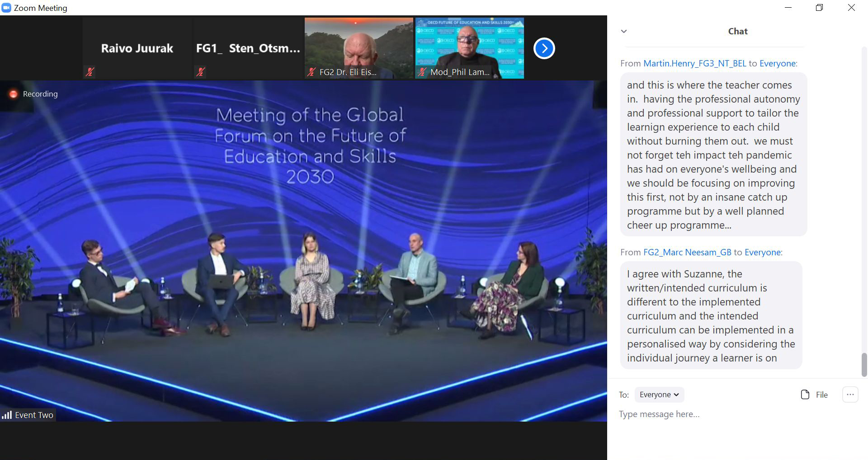Click Everyone link in Martin Henry's message header
This screenshot has height=460, width=868.
point(777,63)
